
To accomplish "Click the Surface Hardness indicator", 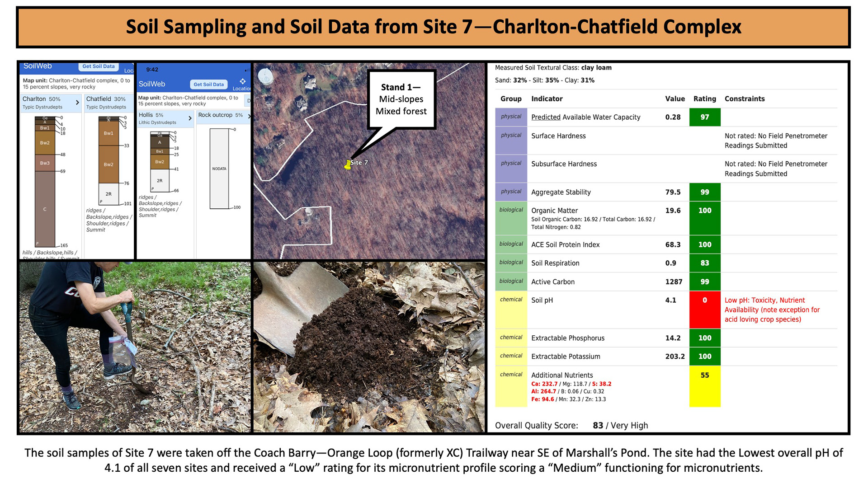I will click(558, 136).
